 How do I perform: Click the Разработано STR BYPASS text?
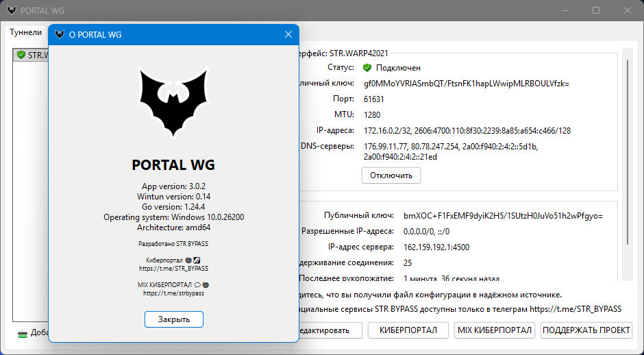173,244
